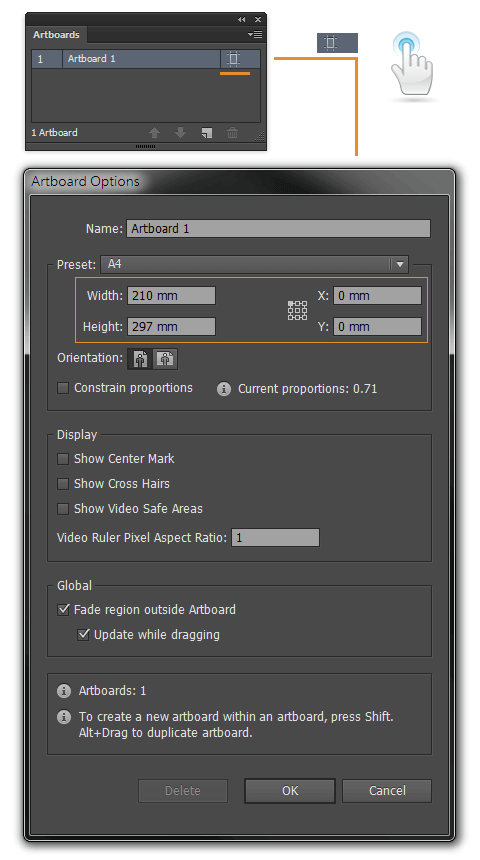480x860 pixels.
Task: Click the Video Ruler Pixel Aspect Ratio field
Action: click(x=275, y=538)
